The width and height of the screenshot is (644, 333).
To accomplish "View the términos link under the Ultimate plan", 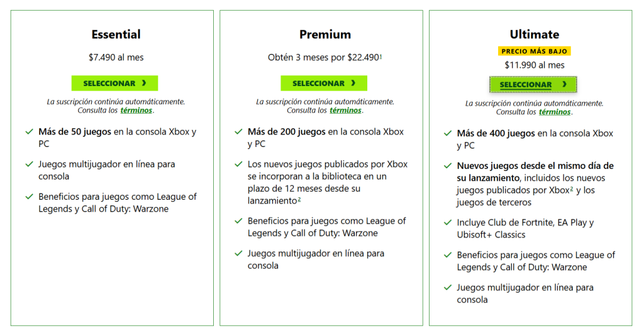I will 555,112.
